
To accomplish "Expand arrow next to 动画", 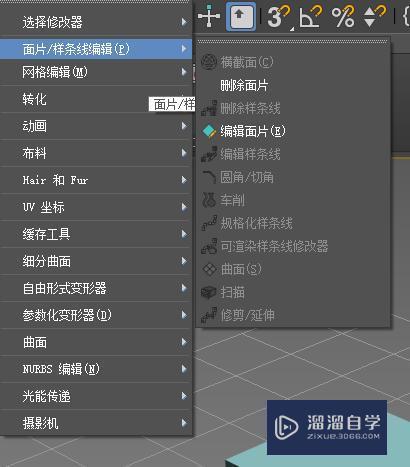I will [184, 126].
